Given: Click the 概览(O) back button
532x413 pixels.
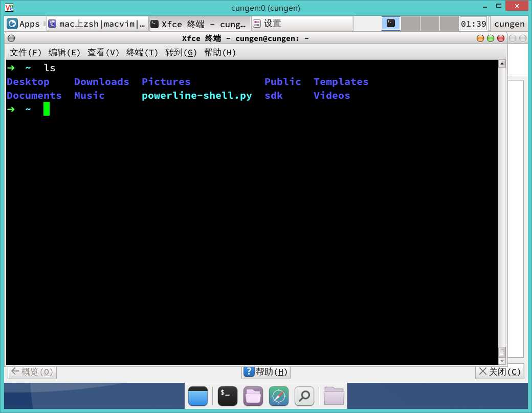Looking at the screenshot, I should point(32,372).
